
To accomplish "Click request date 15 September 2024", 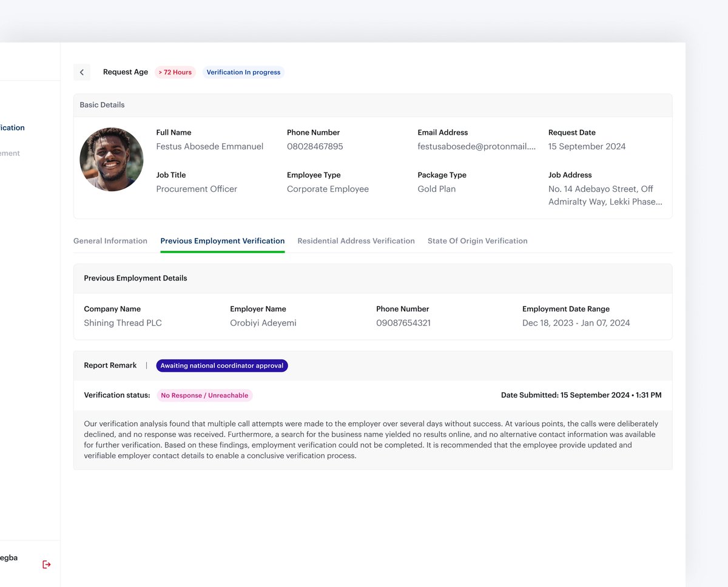I will (587, 146).
